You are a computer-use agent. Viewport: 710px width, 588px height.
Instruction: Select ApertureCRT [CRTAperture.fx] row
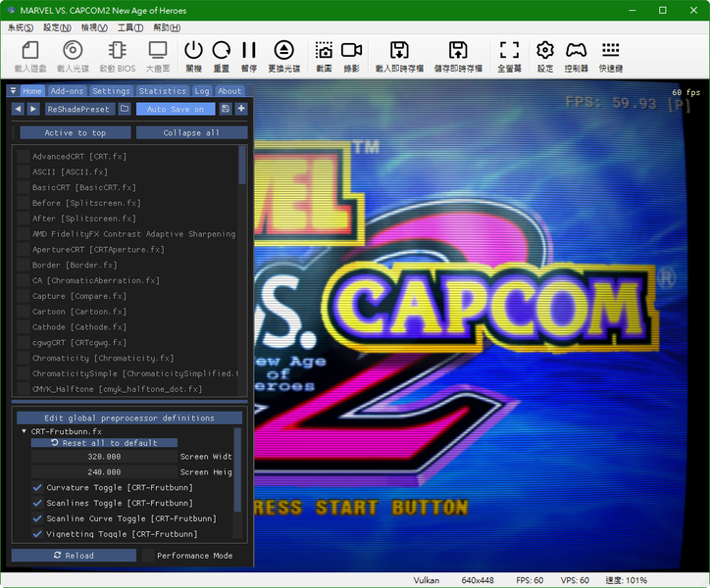click(x=98, y=250)
